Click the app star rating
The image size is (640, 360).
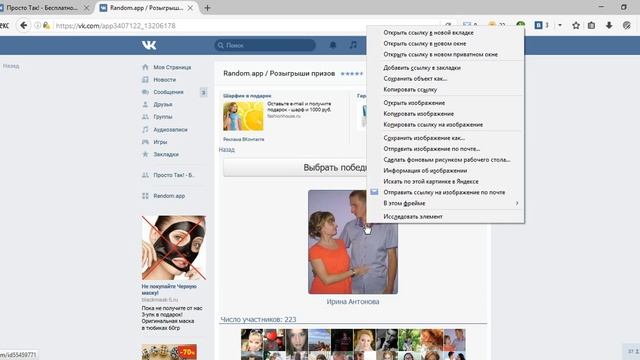[352, 74]
